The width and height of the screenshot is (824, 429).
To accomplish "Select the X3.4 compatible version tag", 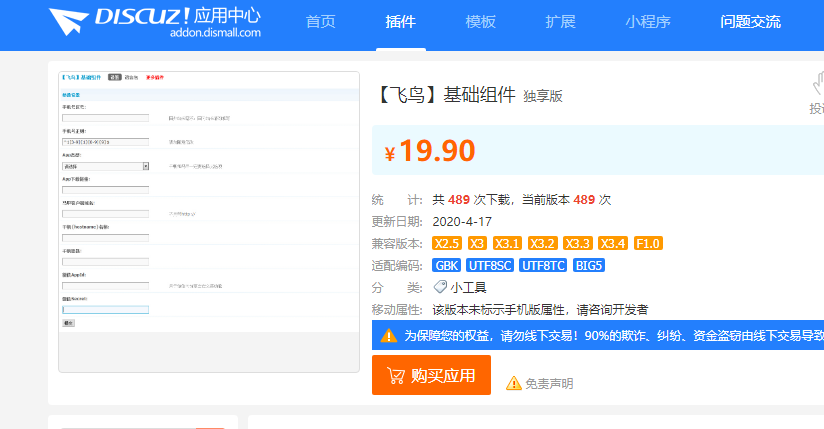I will pyautogui.click(x=612, y=243).
